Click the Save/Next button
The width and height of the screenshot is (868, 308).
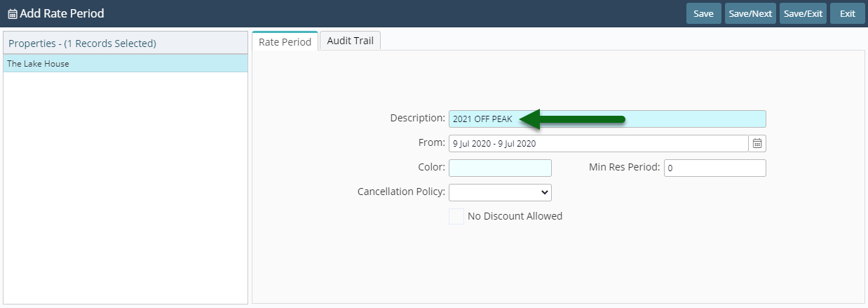(x=750, y=13)
